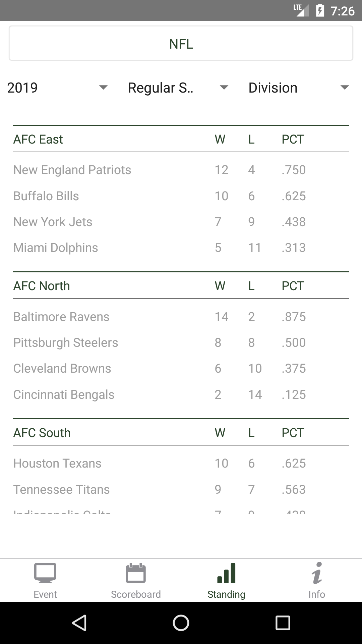Tap the AFC North PCT column header
362x644 pixels.
pos(293,286)
